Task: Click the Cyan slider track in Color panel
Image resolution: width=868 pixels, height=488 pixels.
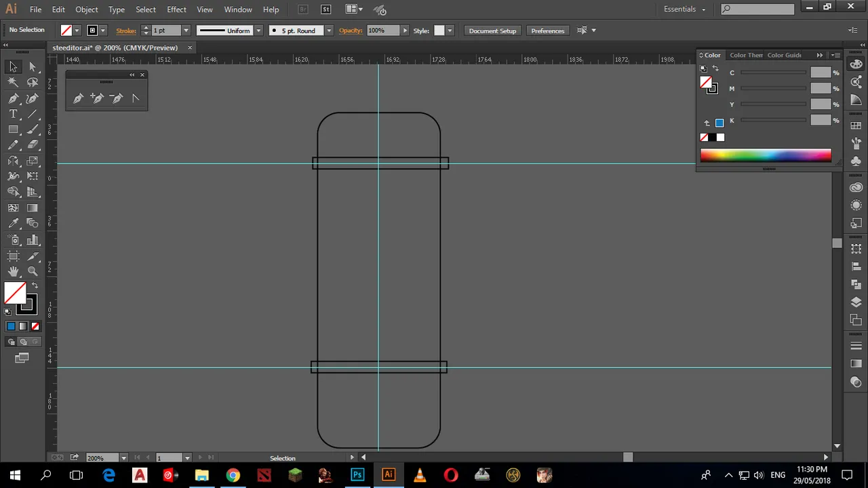Action: [x=773, y=73]
